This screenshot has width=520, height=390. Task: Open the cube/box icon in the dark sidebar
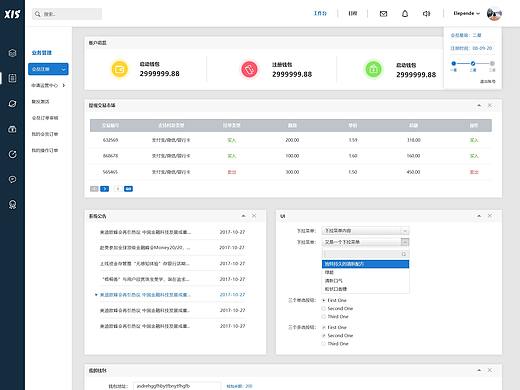point(12,53)
